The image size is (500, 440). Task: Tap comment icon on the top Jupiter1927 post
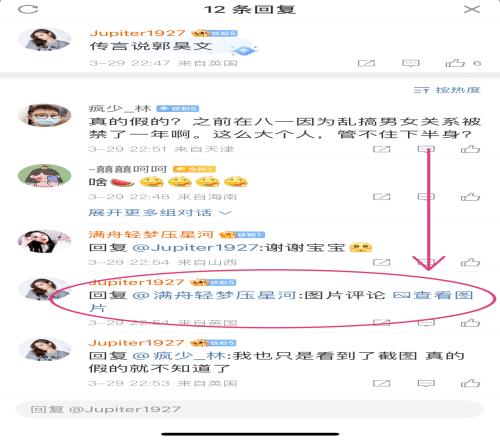pyautogui.click(x=411, y=63)
